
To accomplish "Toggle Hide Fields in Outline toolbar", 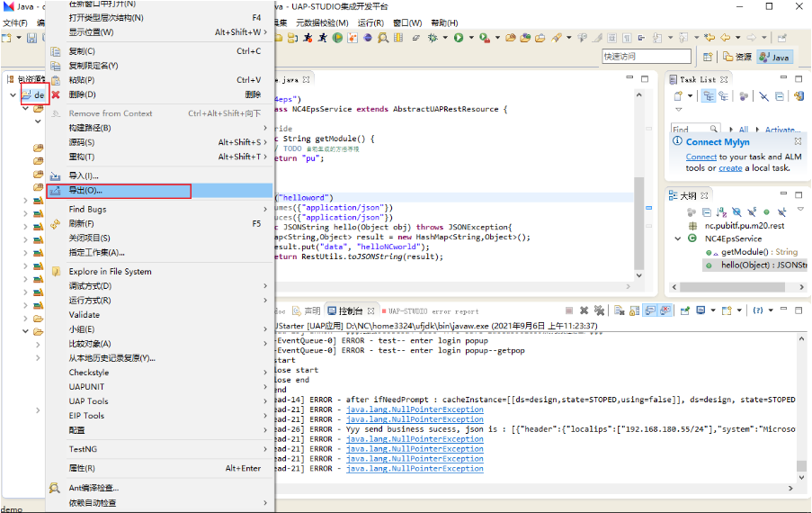I will tap(736, 211).
